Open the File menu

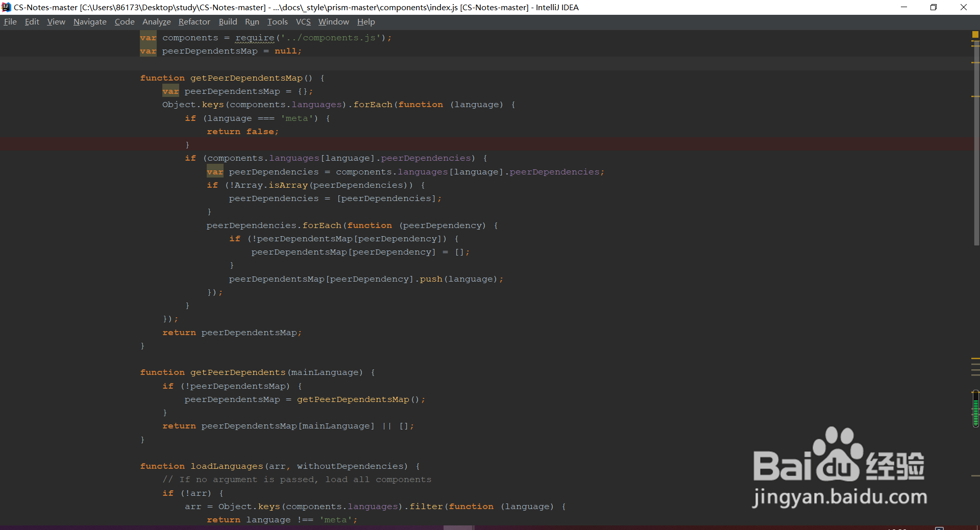click(10, 22)
